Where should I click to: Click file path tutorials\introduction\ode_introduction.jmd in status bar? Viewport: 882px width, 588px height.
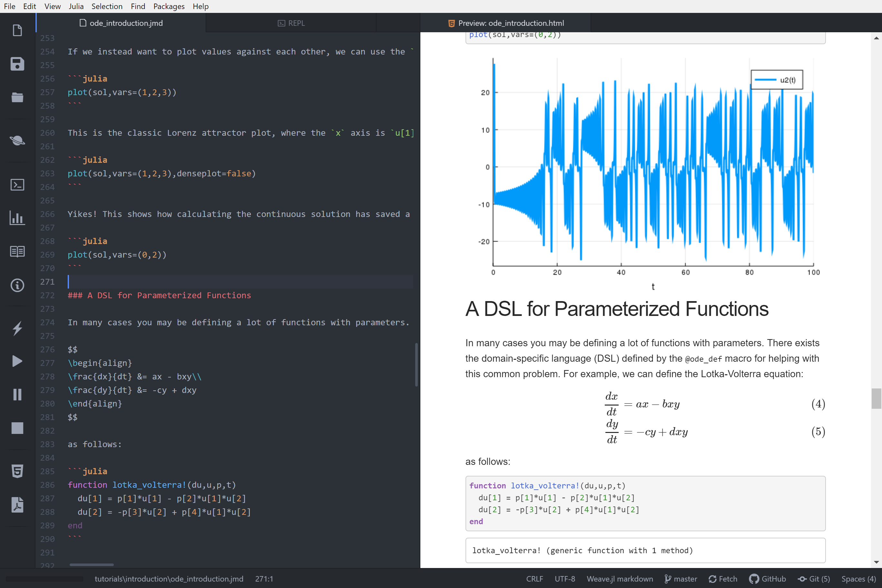pyautogui.click(x=169, y=579)
